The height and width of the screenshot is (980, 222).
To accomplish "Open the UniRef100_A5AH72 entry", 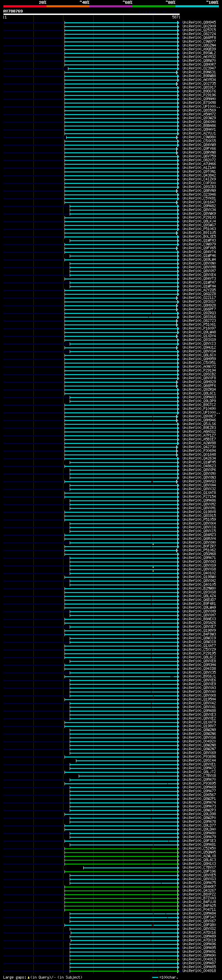I will click(199, 114).
